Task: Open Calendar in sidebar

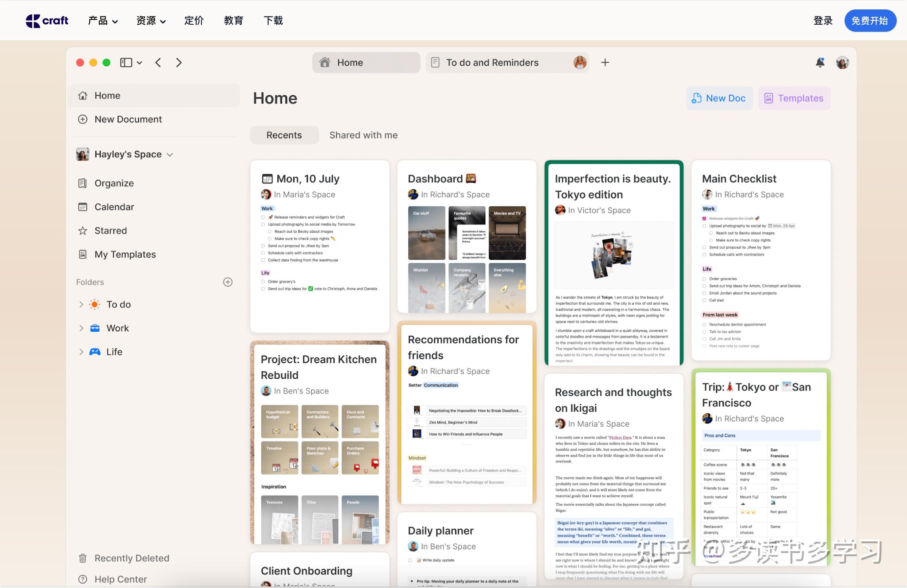Action: pos(114,207)
